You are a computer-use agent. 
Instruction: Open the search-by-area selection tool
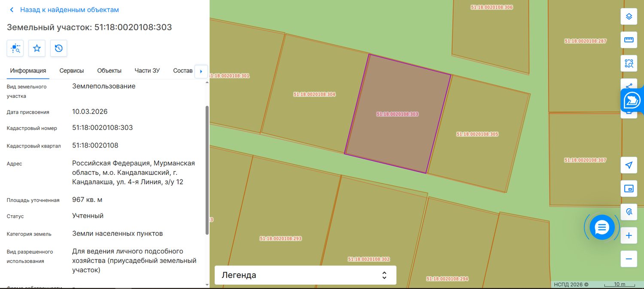point(629,63)
